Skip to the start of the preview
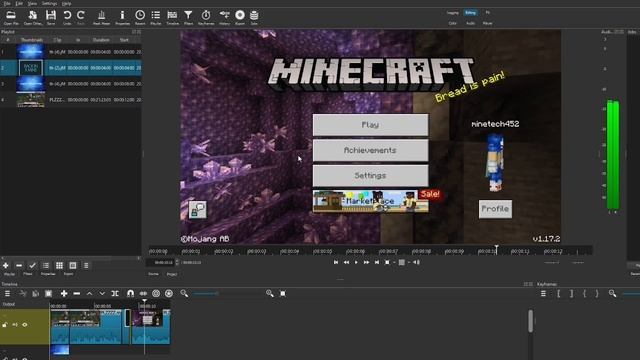The image size is (640, 360). pos(336,262)
